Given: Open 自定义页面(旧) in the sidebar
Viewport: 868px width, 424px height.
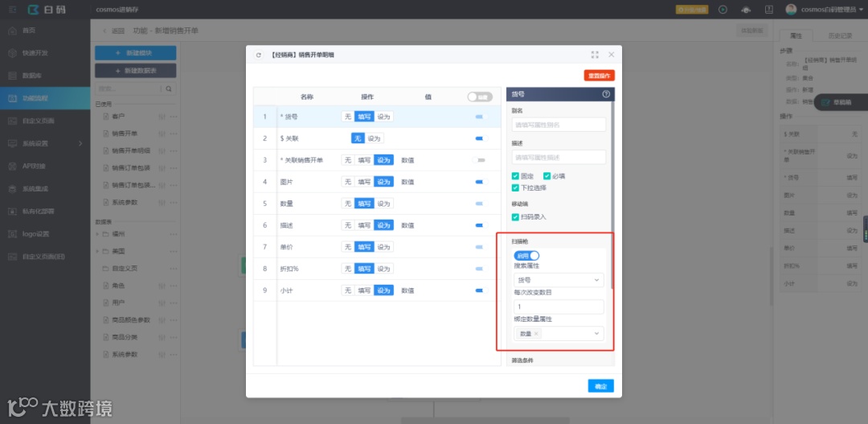Looking at the screenshot, I should tap(45, 257).
